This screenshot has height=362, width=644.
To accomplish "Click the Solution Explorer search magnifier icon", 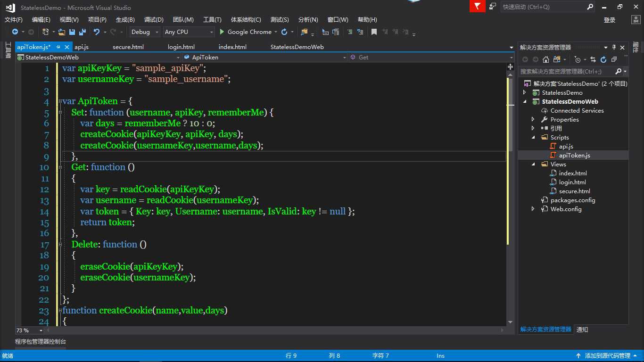I will [619, 71].
